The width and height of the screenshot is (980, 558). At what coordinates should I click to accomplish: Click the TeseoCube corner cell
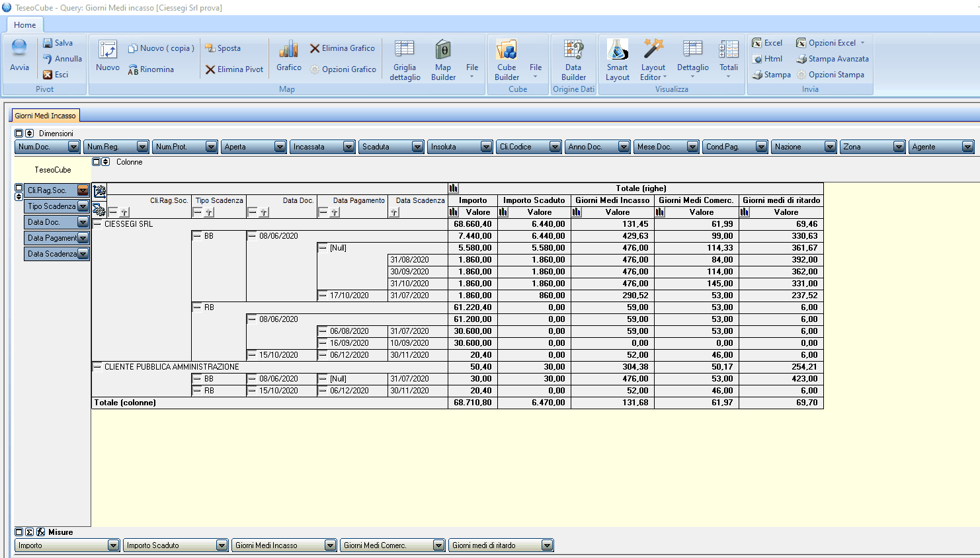coord(53,170)
